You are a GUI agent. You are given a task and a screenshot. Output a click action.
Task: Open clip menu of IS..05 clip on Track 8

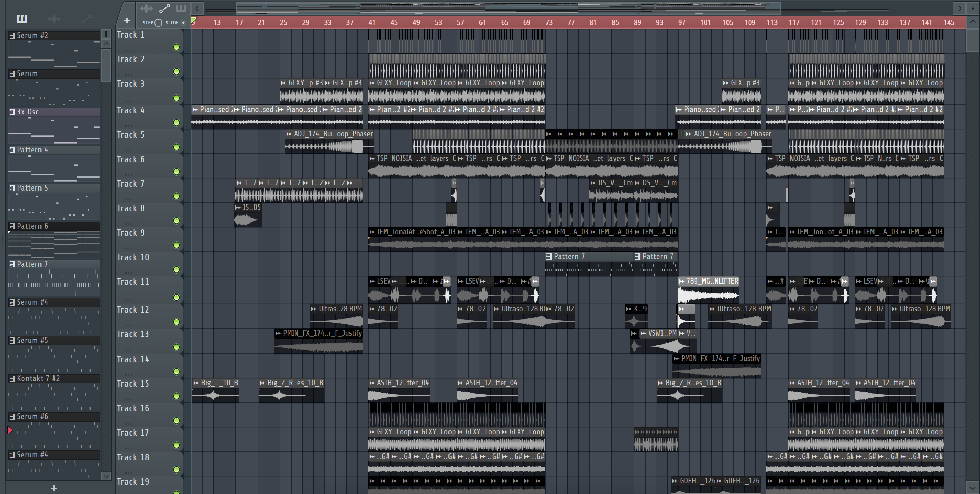tap(238, 208)
